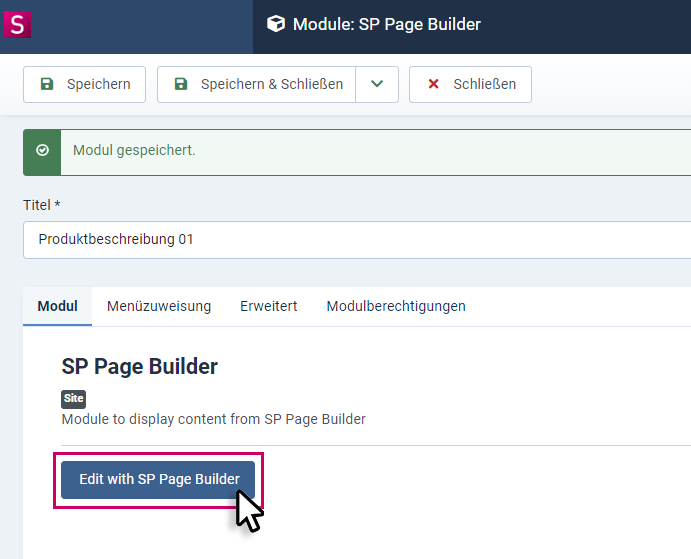Focus the Titel input field
The image size is (691, 559).
pyautogui.click(x=357, y=240)
